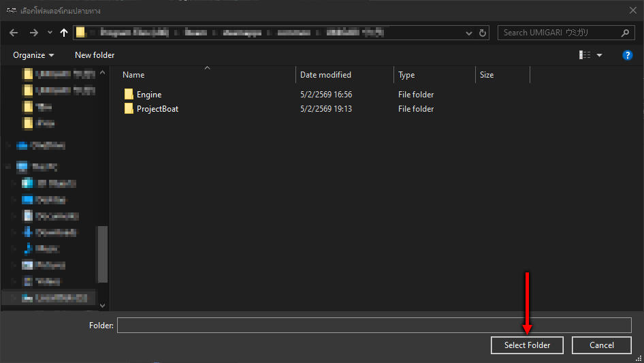Refresh the current folder view
The width and height of the screenshot is (644, 363).
(483, 33)
